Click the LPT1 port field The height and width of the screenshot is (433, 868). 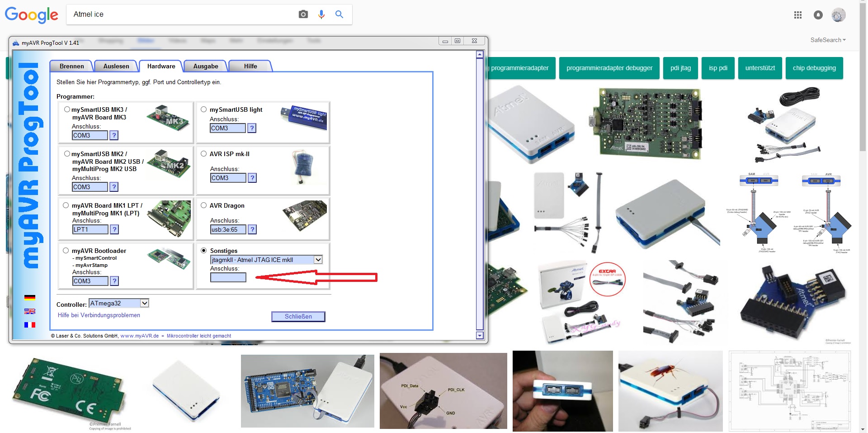(x=90, y=229)
